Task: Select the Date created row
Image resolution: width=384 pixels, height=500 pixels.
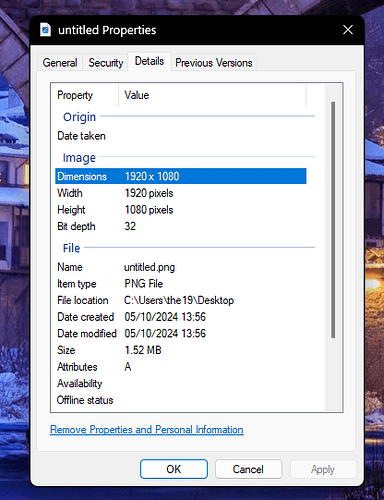Action: [181, 317]
